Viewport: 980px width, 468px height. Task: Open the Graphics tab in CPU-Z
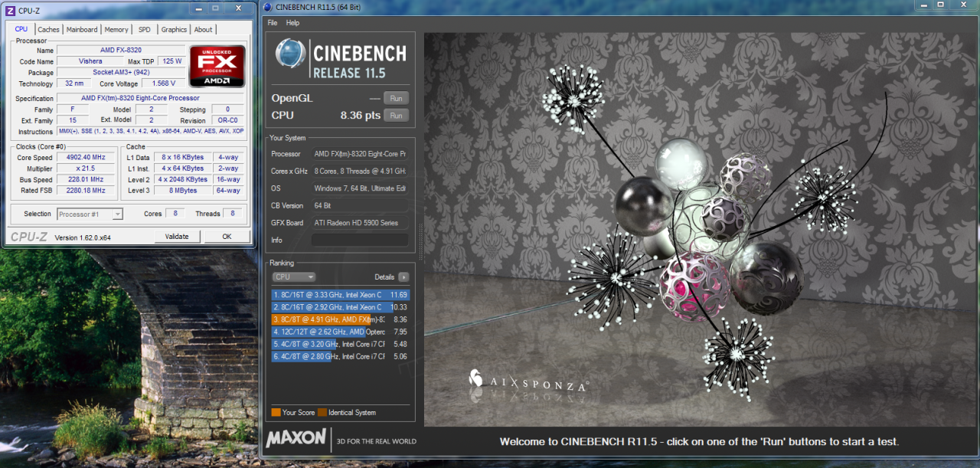[174, 30]
